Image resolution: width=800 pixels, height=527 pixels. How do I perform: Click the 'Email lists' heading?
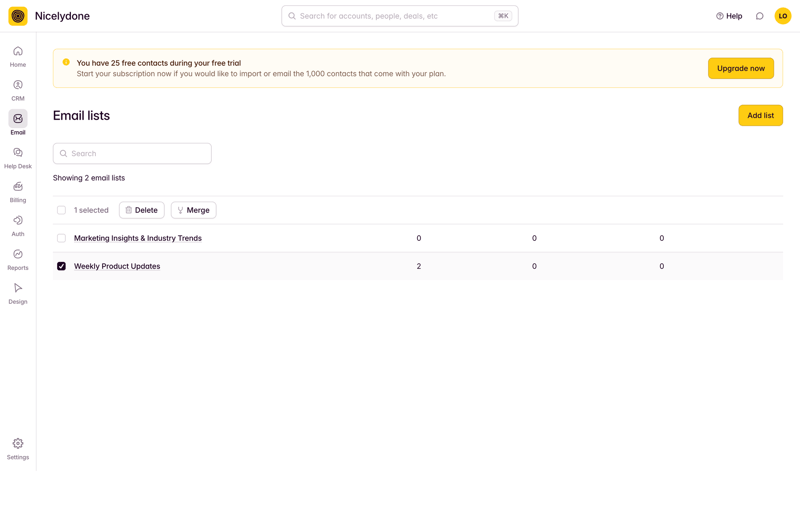point(82,116)
